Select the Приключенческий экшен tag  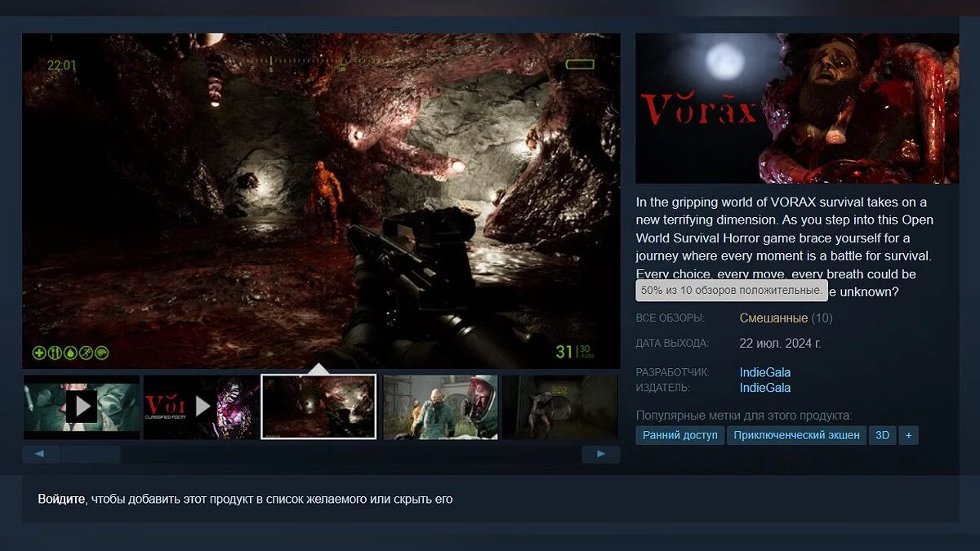pos(796,435)
